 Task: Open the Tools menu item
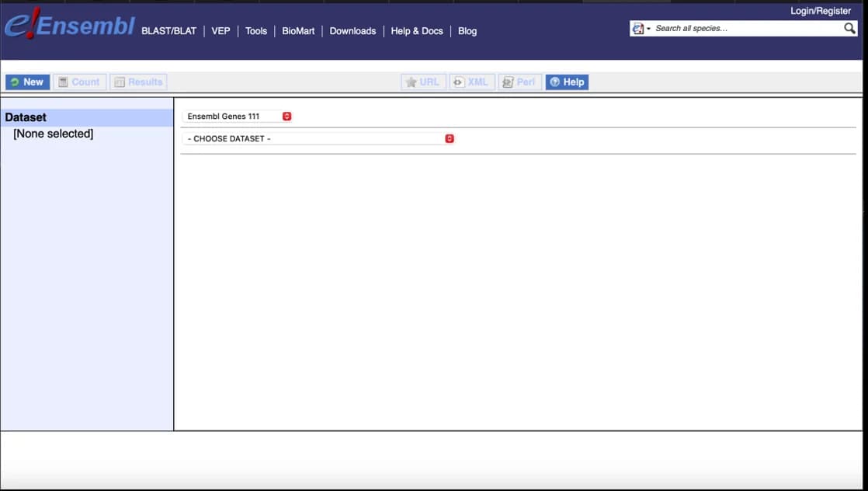[255, 31]
